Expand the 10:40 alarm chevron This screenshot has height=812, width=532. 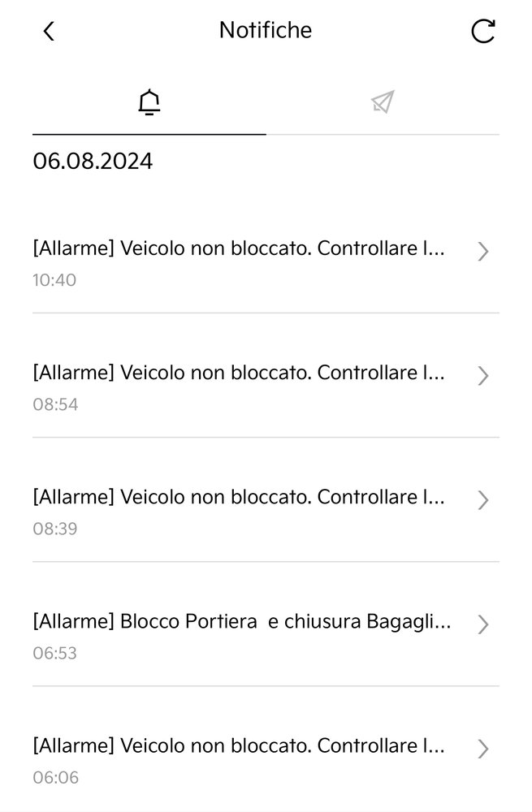(482, 251)
